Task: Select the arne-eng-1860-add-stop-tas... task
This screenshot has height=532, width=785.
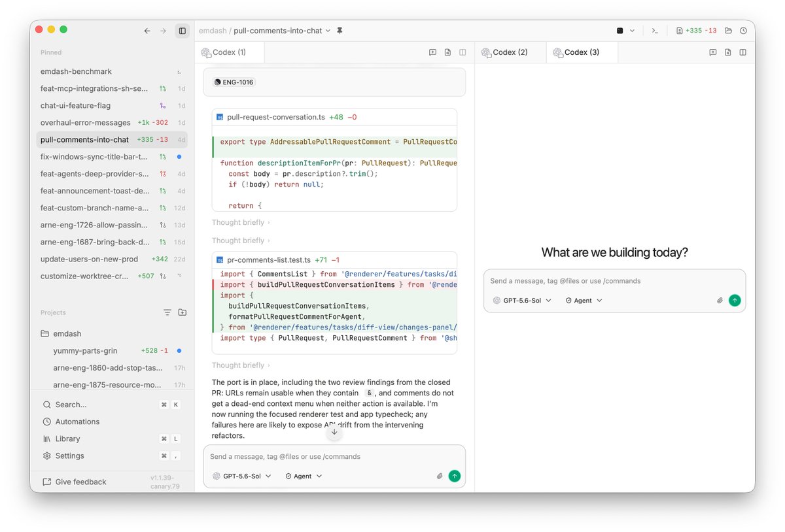Action: (x=112, y=368)
